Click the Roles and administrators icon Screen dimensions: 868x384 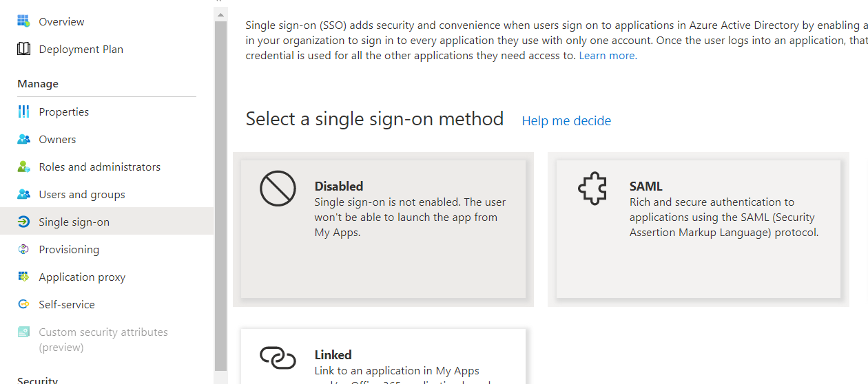point(23,167)
